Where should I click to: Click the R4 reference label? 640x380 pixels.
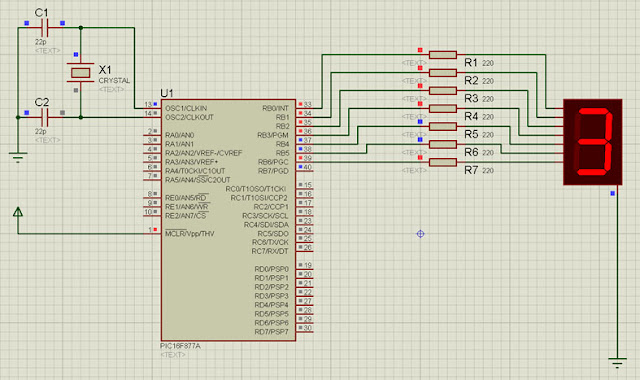point(471,117)
